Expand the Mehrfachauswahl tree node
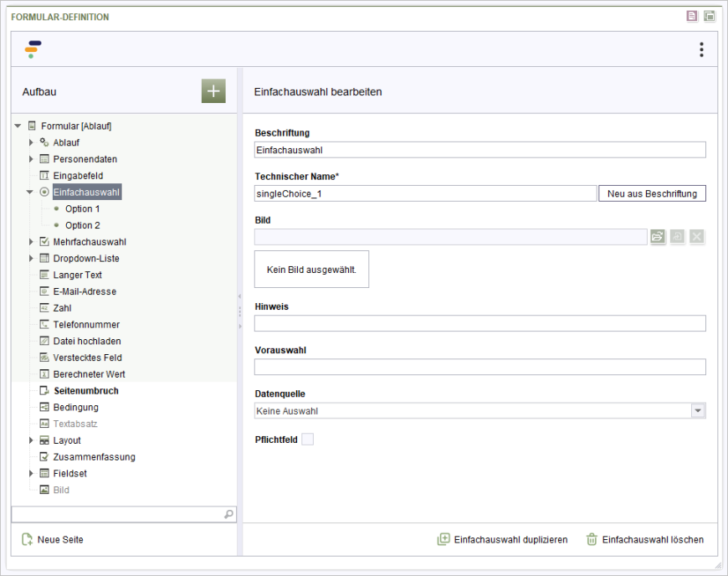Screen dimensions: 728x576 point(31,242)
